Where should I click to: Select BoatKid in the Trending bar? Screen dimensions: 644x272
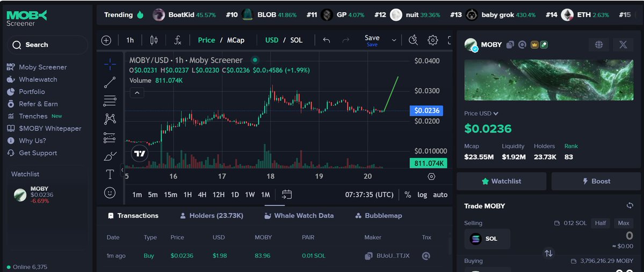pyautogui.click(x=184, y=15)
